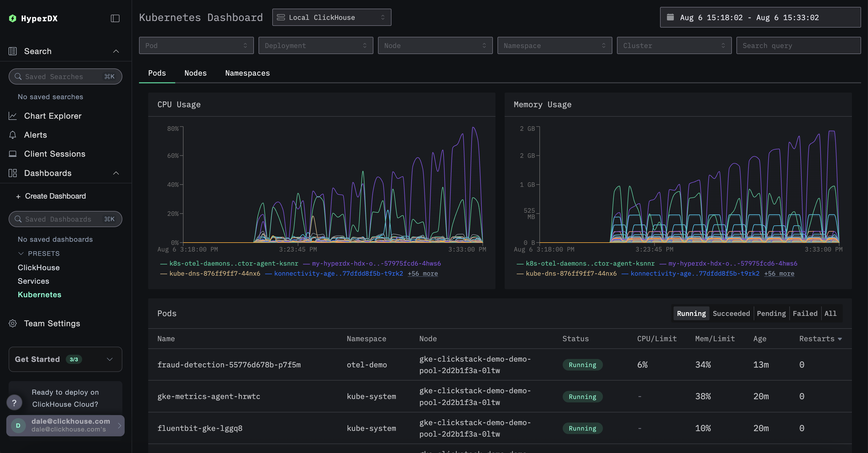Switch to the Namespaces tab
This screenshot has width=868, height=453.
click(x=247, y=73)
